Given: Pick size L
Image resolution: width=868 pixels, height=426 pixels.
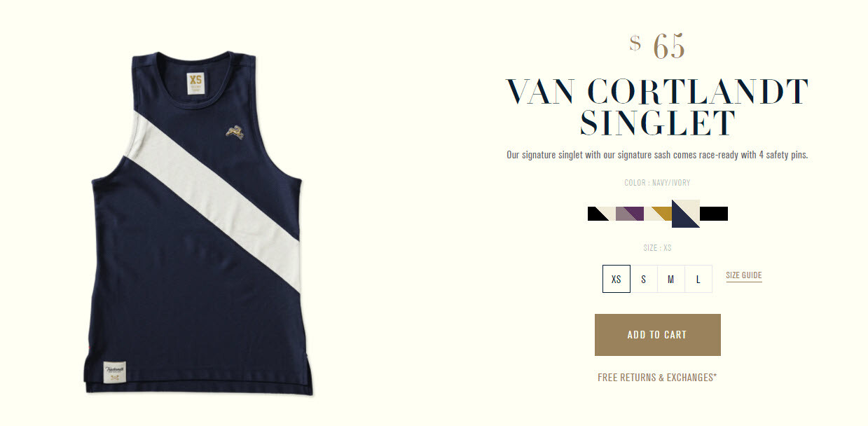Looking at the screenshot, I should coord(698,279).
